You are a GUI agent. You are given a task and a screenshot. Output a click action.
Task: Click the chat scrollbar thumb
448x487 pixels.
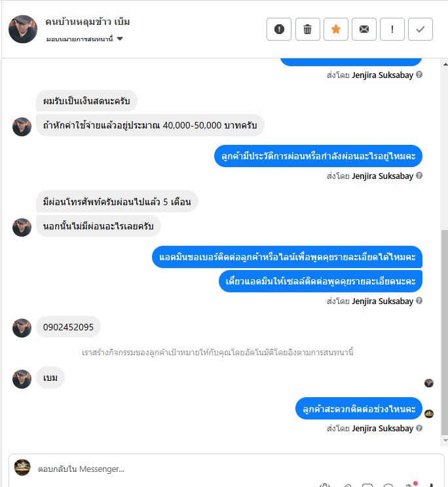click(x=445, y=332)
